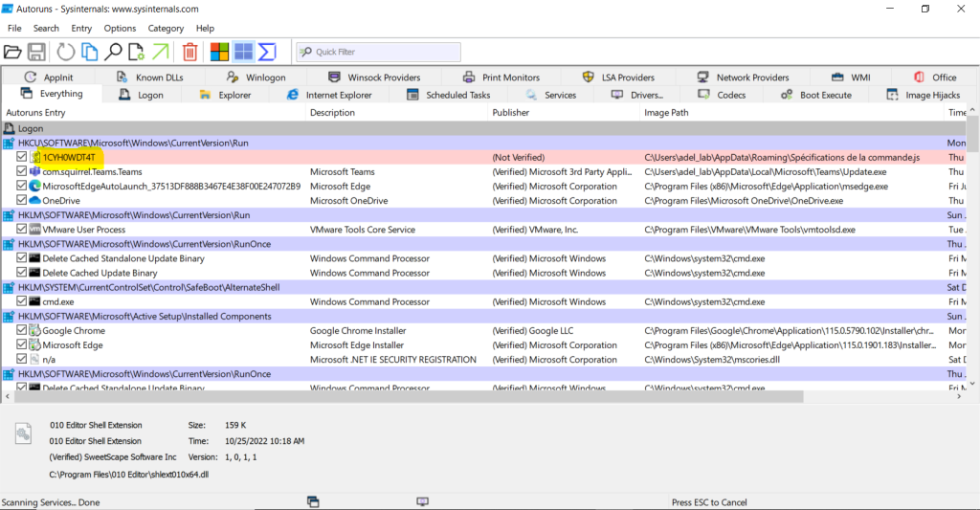Image resolution: width=980 pixels, height=510 pixels.
Task: Uncheck the 1CYH0WDT4T autorun entry checkbox
Action: click(x=22, y=157)
